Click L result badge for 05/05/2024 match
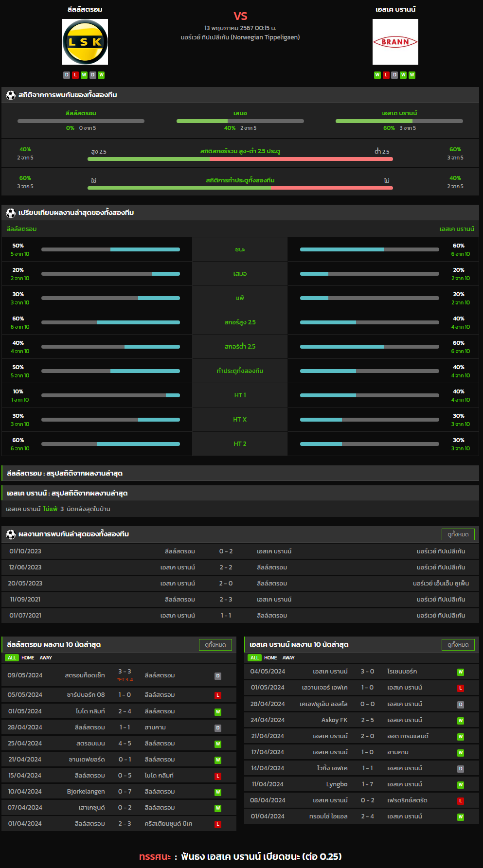Image resolution: width=483 pixels, height=868 pixels. 218,695
